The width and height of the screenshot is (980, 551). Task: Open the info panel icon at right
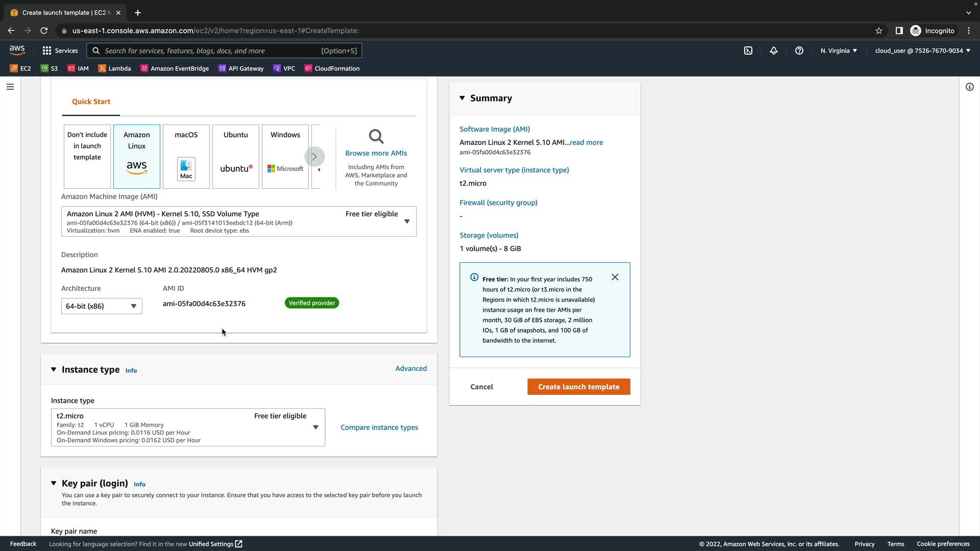click(969, 87)
